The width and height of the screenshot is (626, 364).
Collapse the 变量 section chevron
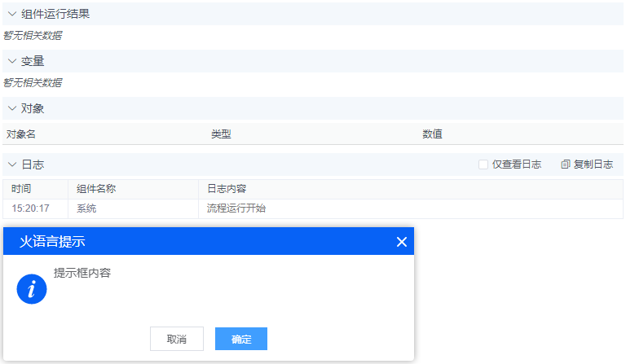(12, 61)
